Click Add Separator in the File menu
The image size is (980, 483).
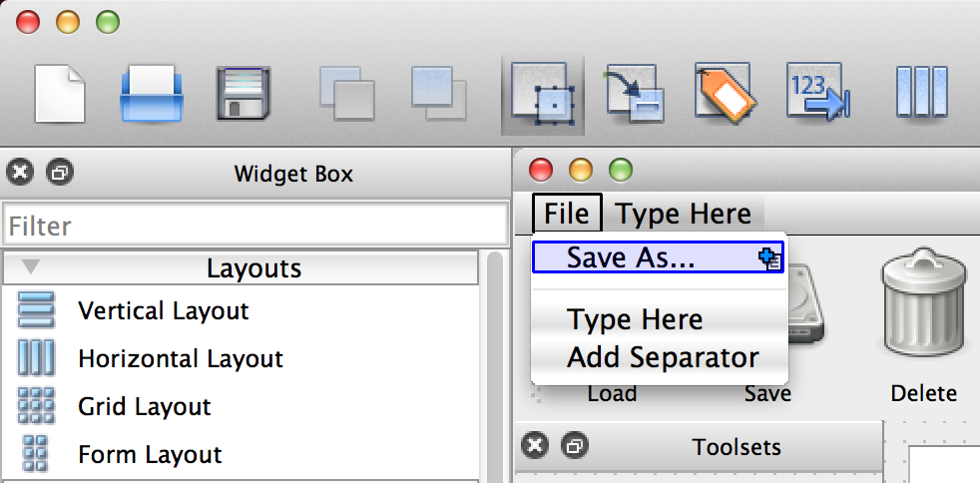coord(663,357)
